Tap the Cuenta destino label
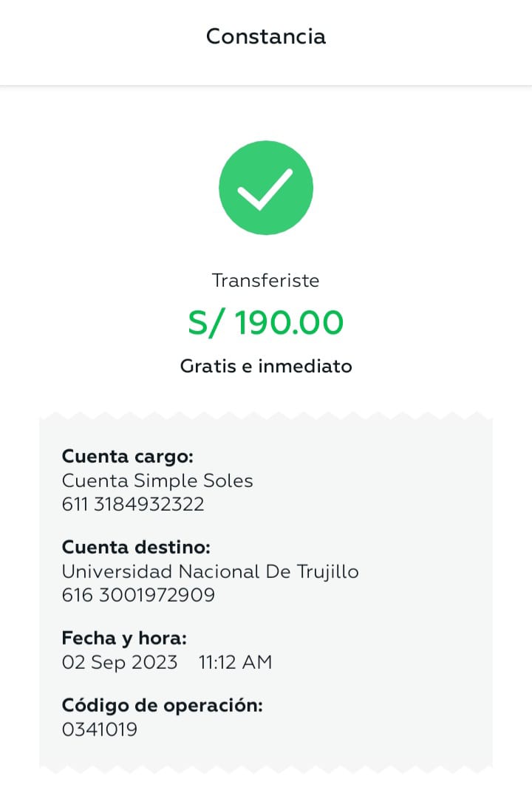 click(136, 548)
